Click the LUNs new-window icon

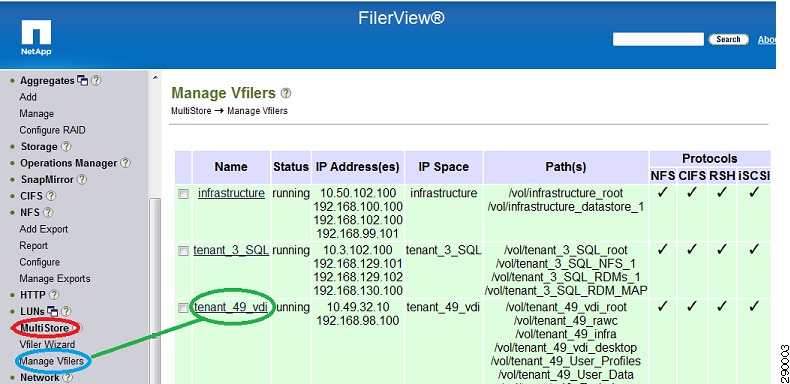click(x=52, y=311)
